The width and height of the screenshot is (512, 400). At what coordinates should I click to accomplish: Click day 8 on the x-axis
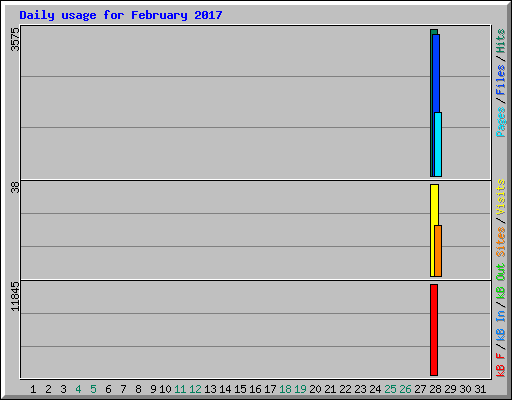click(138, 389)
